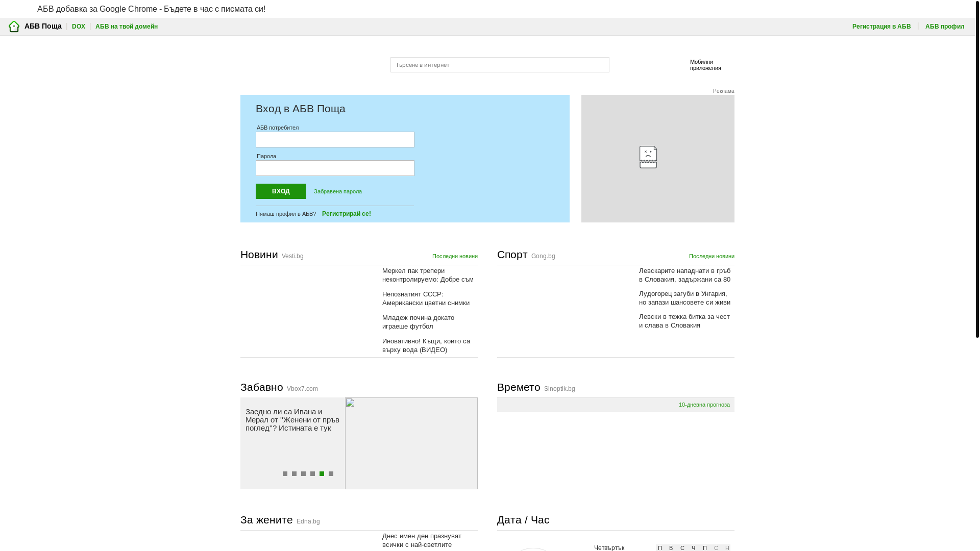Focus the Парола password field
The width and height of the screenshot is (980, 551).
point(335,168)
